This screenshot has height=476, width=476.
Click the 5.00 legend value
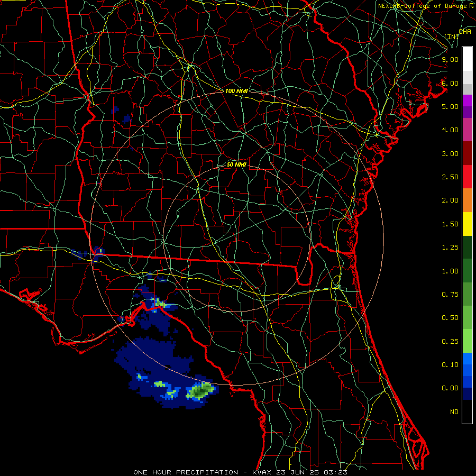coord(450,106)
